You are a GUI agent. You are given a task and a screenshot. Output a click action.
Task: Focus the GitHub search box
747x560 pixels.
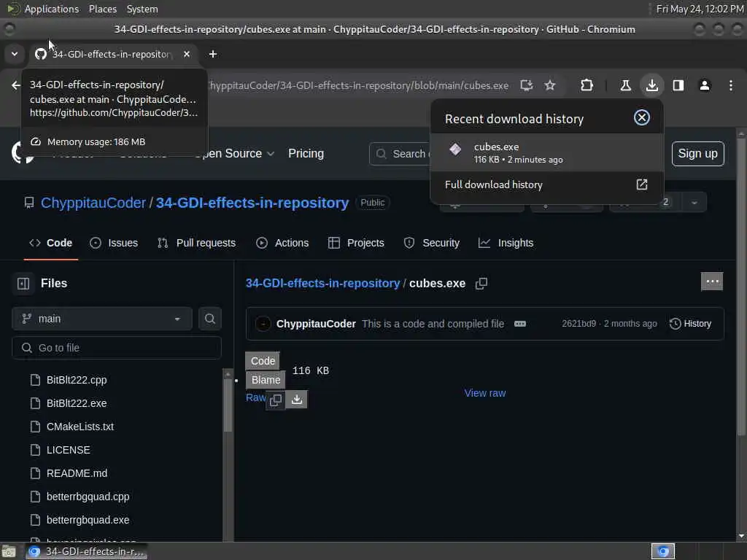pos(400,154)
